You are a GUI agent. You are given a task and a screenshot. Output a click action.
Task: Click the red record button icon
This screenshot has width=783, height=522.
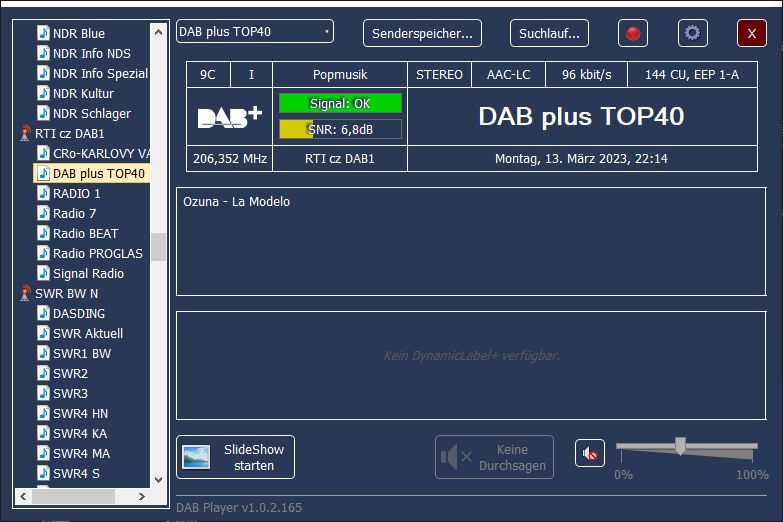pyautogui.click(x=632, y=33)
